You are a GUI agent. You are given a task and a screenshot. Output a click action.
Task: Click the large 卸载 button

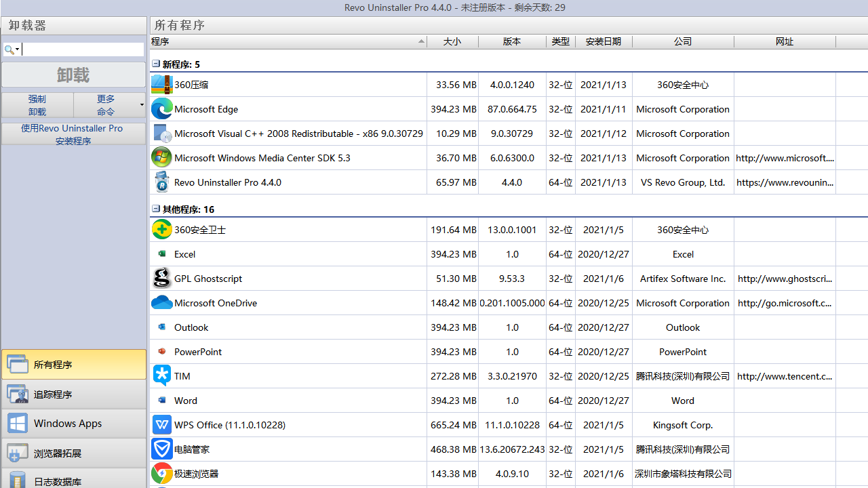pos(73,75)
